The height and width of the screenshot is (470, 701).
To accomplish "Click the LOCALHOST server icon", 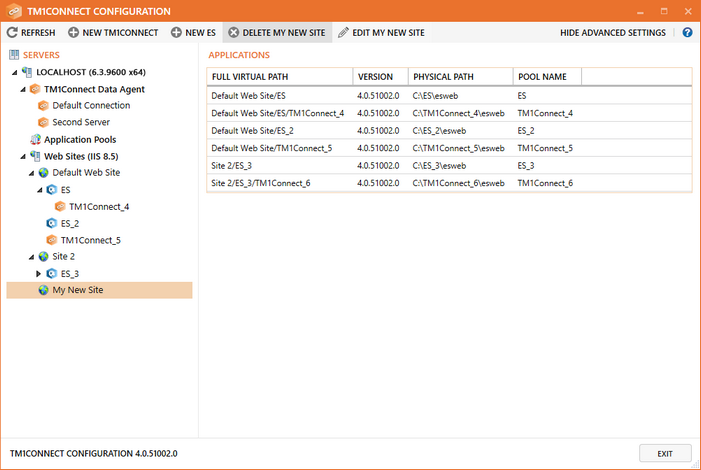I will click(27, 72).
